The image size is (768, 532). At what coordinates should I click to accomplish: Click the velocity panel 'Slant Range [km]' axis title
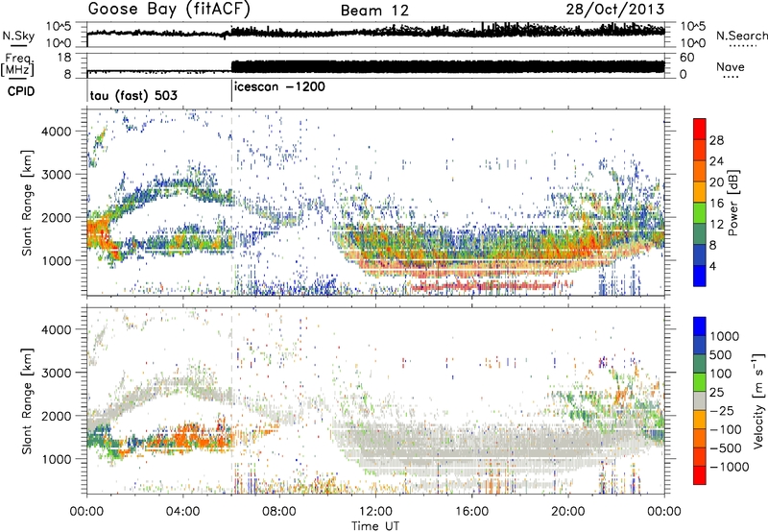click(27, 400)
